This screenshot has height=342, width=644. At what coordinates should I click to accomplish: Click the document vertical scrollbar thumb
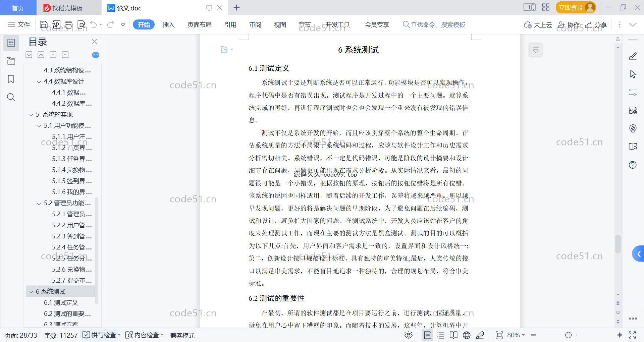618,244
